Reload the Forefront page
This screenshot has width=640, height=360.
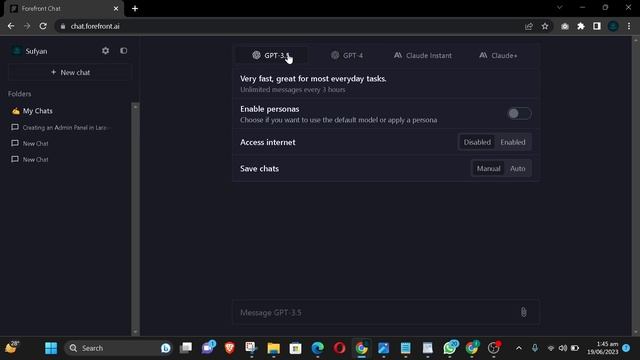pos(43,26)
